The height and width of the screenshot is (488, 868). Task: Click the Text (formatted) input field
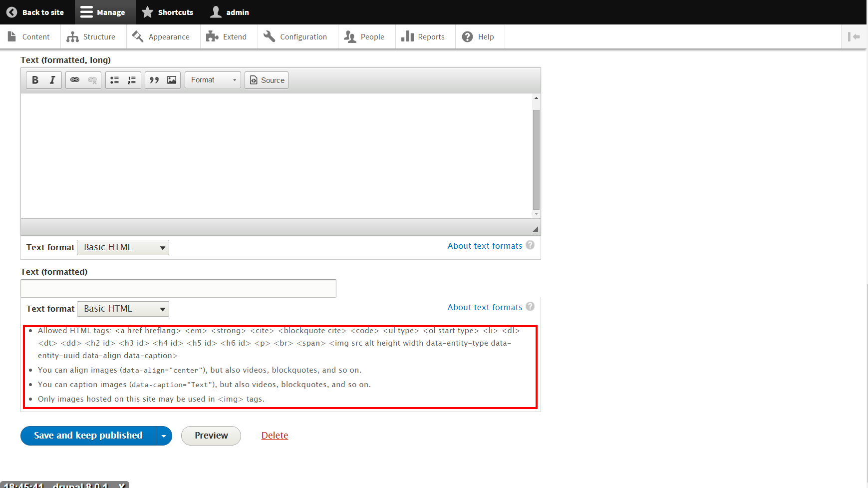[178, 288]
